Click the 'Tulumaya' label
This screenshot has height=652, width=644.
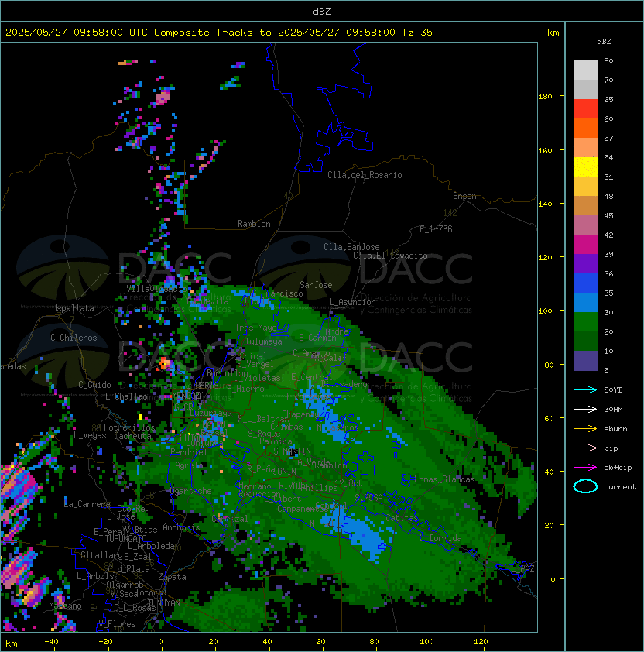(x=264, y=341)
